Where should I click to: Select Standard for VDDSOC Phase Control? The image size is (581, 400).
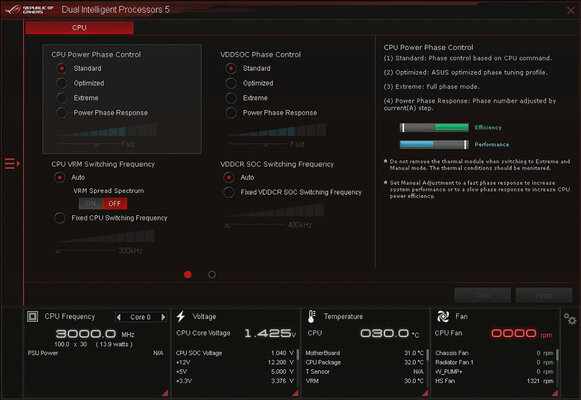coord(231,69)
